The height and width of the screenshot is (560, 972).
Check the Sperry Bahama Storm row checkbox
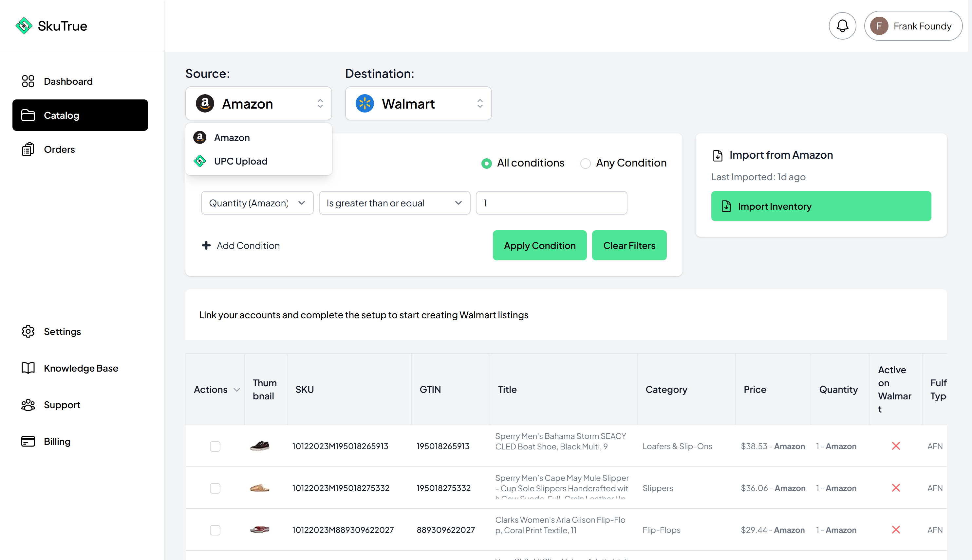[215, 446]
